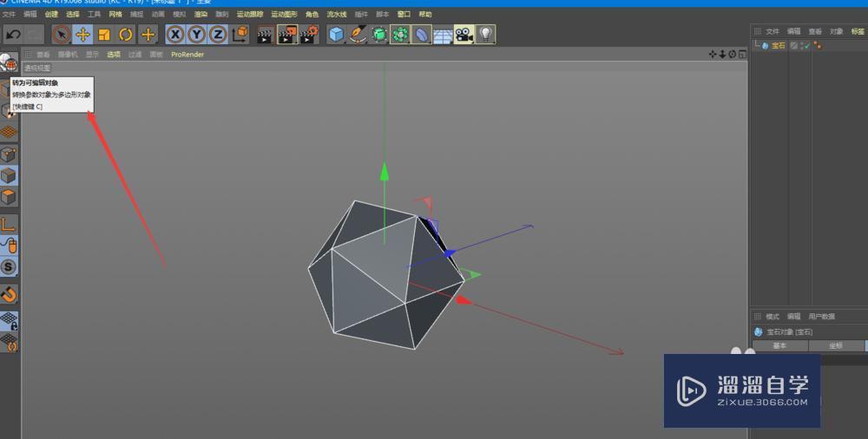Open Attribute Manager 用户数据 menu

tap(821, 317)
